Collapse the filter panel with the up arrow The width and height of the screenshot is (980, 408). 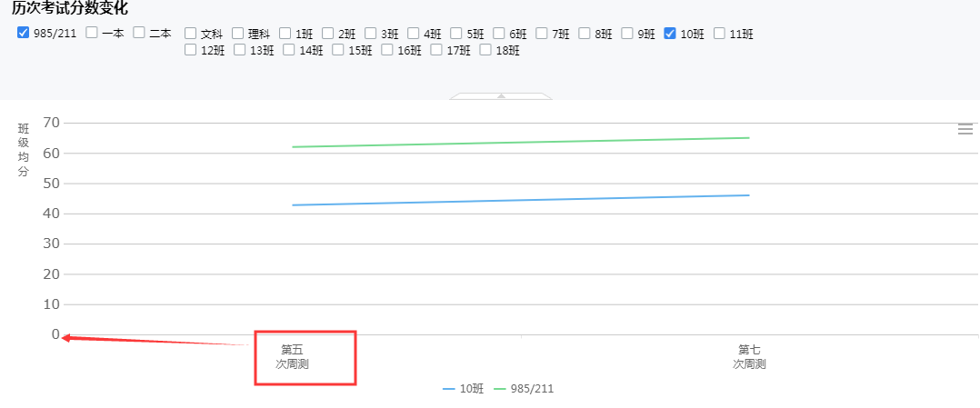point(501,96)
